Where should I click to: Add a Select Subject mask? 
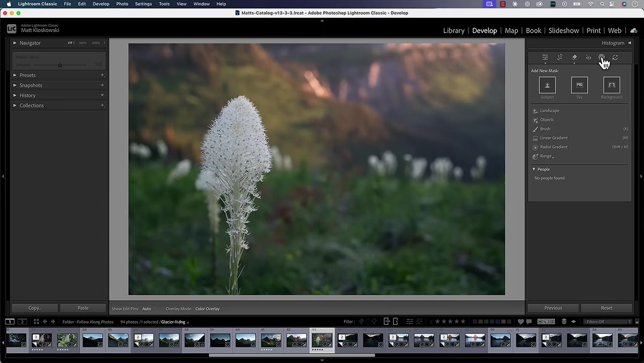547,85
